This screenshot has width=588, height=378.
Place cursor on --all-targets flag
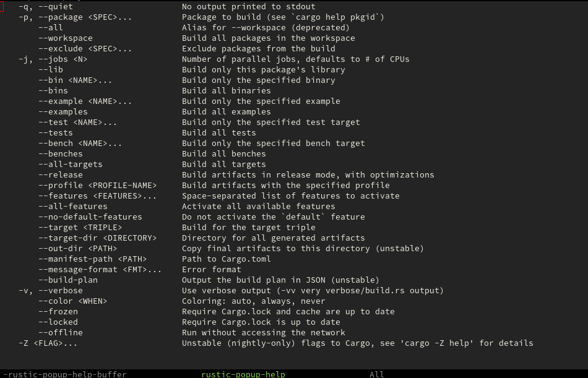70,165
